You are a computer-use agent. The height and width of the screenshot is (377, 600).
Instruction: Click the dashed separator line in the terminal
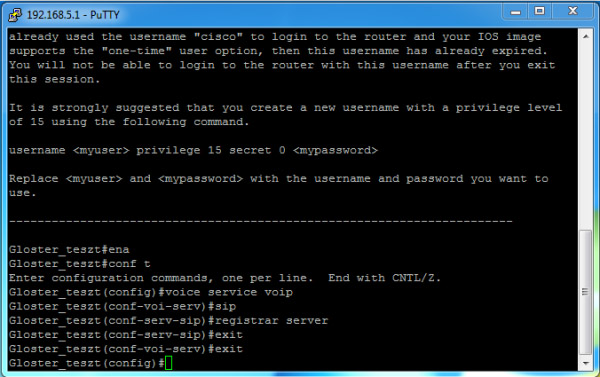click(x=261, y=221)
